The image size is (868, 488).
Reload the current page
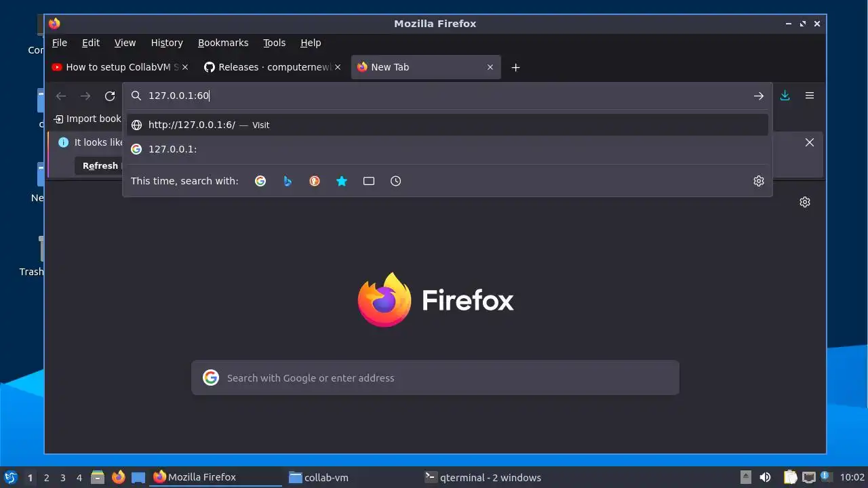point(110,96)
